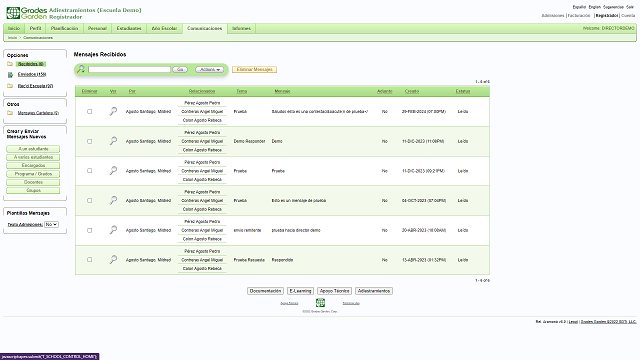This screenshot has width=640, height=360.
Task: Open the Grades Garden logo in the header
Action: point(27,13)
